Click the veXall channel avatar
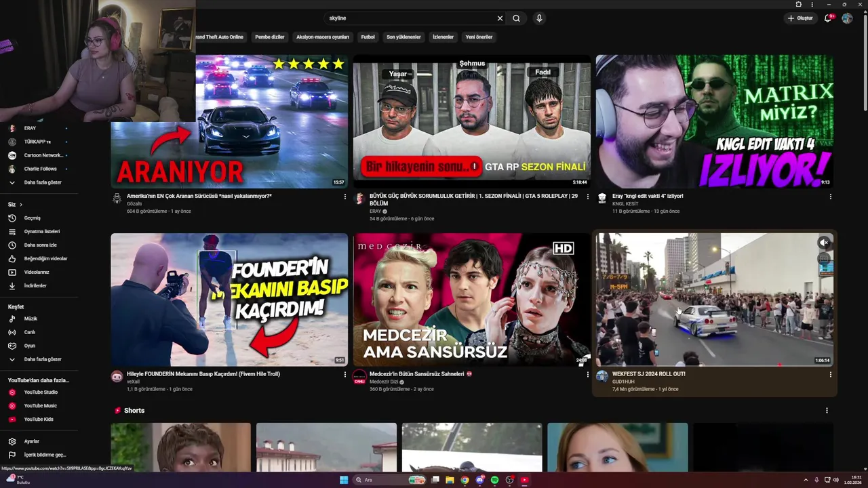 (x=117, y=377)
